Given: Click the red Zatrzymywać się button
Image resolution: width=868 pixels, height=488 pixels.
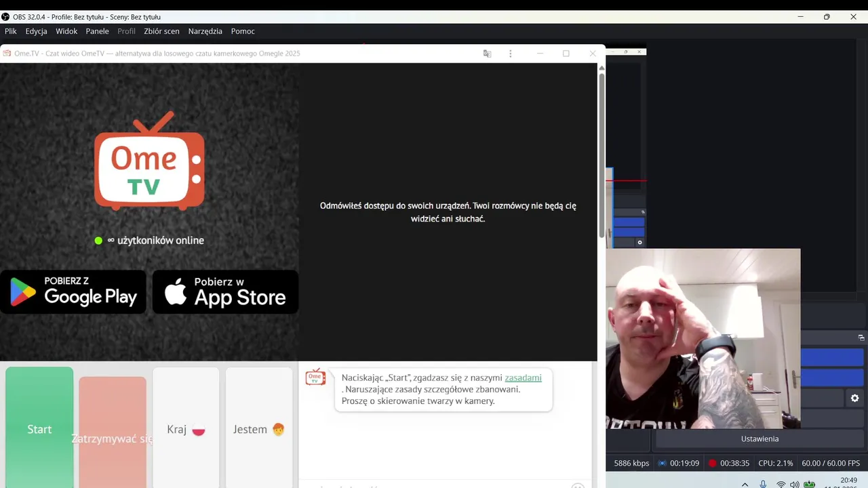Looking at the screenshot, I should [x=113, y=432].
